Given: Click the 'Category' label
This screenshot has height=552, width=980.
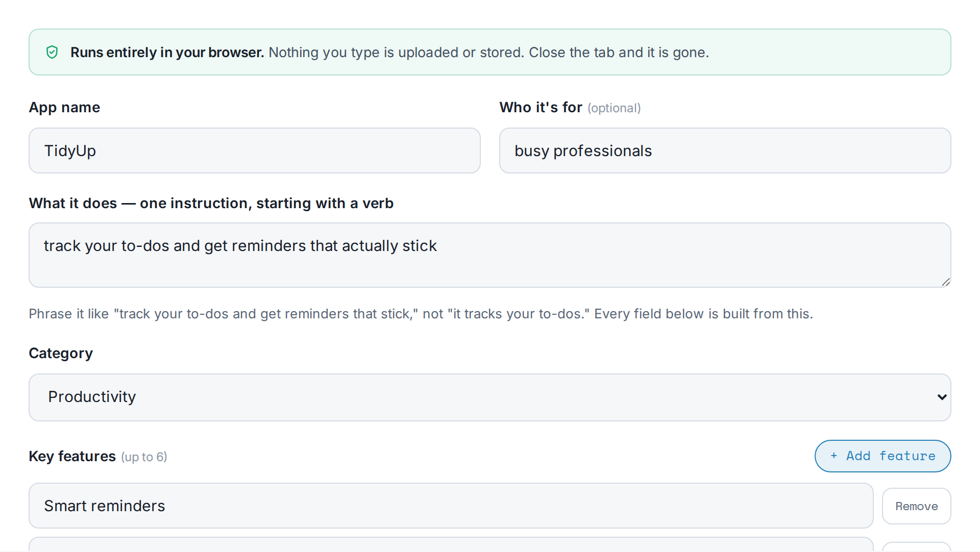Looking at the screenshot, I should click(x=61, y=354).
